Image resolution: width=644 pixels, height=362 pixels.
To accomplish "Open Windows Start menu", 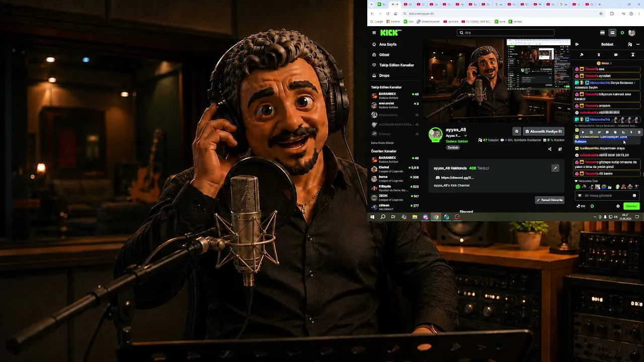I will (x=372, y=217).
